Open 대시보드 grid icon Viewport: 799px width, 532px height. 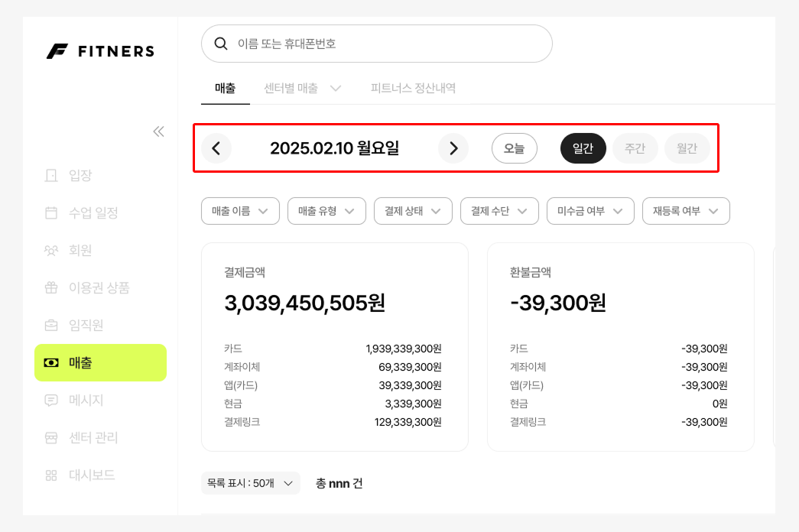tap(51, 475)
